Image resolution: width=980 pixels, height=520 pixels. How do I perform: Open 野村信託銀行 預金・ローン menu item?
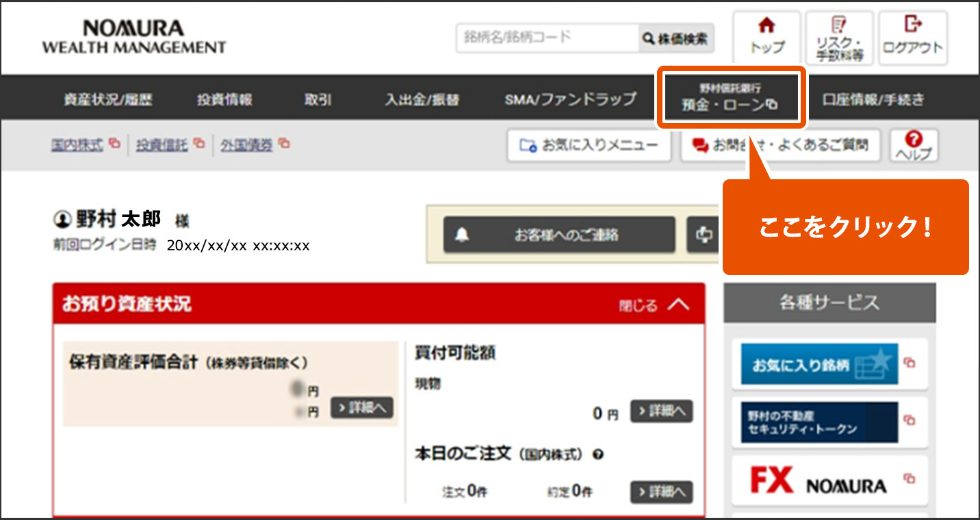click(x=730, y=98)
